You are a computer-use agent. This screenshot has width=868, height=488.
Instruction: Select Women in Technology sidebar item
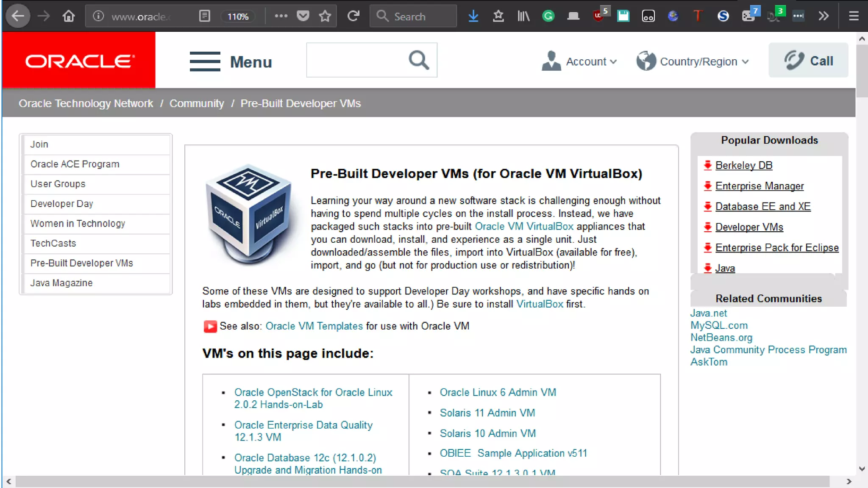[97, 223]
